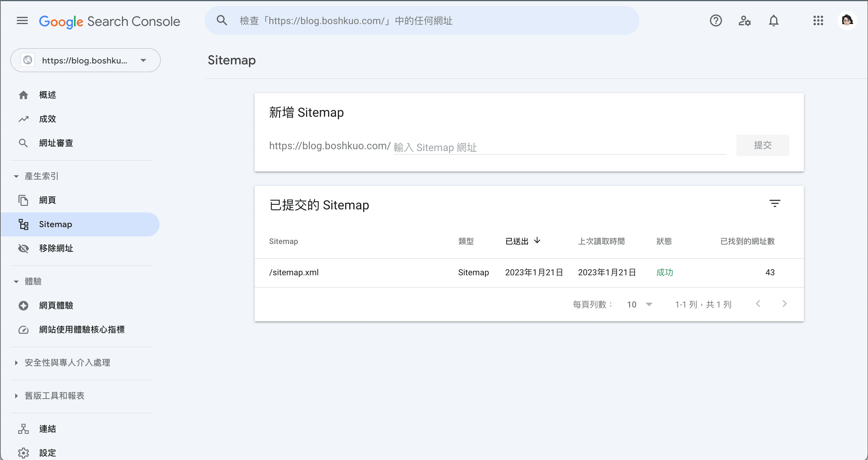The image size is (868, 460).
Task: Open user and permissions settings icon
Action: (x=745, y=21)
